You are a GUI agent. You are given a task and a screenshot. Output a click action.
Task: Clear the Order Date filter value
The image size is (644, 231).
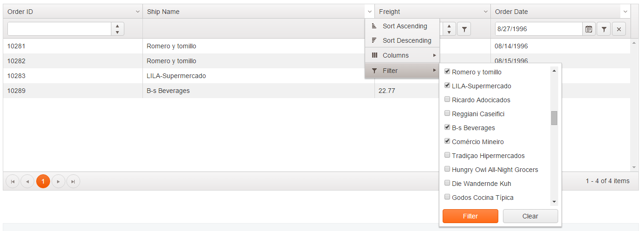pos(618,29)
